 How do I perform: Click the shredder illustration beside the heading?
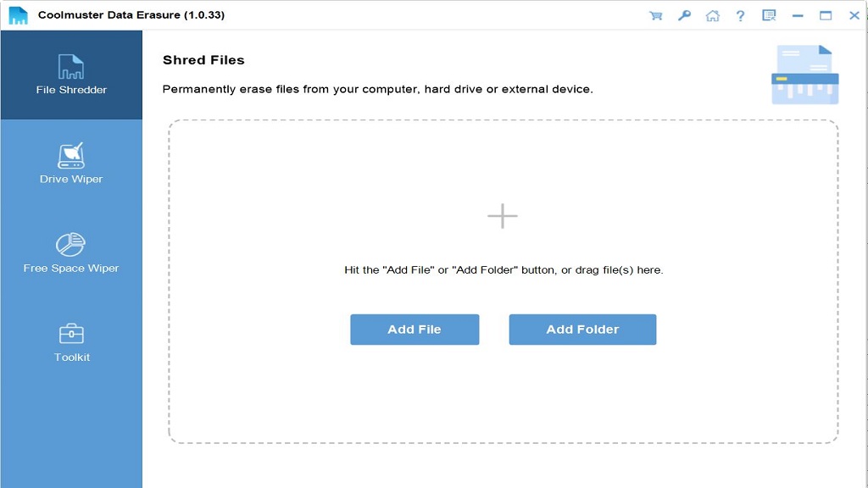pyautogui.click(x=804, y=75)
